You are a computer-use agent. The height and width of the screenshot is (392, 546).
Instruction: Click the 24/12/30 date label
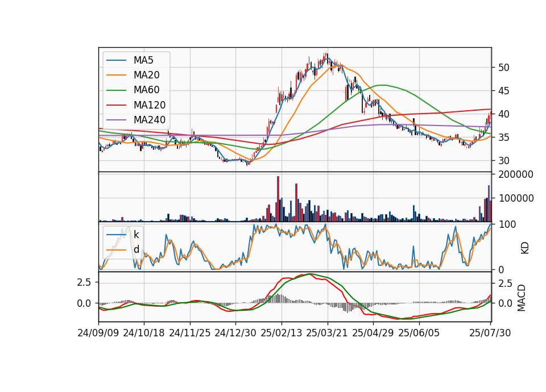pyautogui.click(x=235, y=333)
